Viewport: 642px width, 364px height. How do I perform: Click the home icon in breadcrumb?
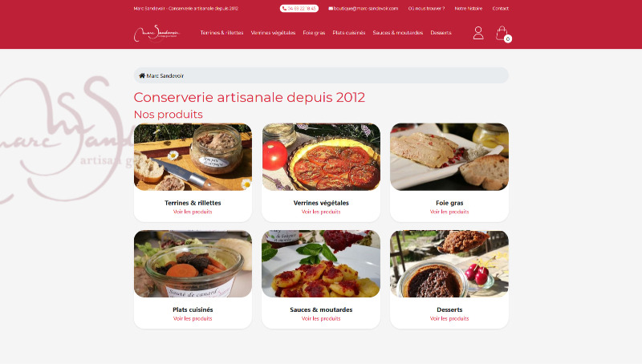pyautogui.click(x=142, y=75)
